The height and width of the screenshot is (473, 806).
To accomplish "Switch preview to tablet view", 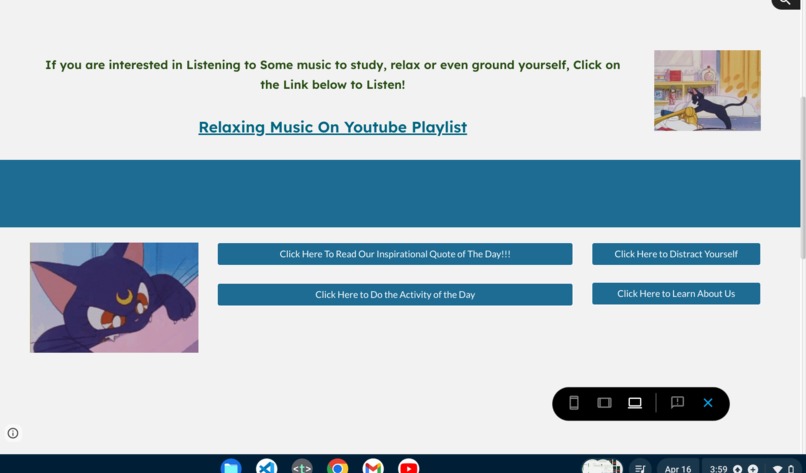I will point(604,403).
